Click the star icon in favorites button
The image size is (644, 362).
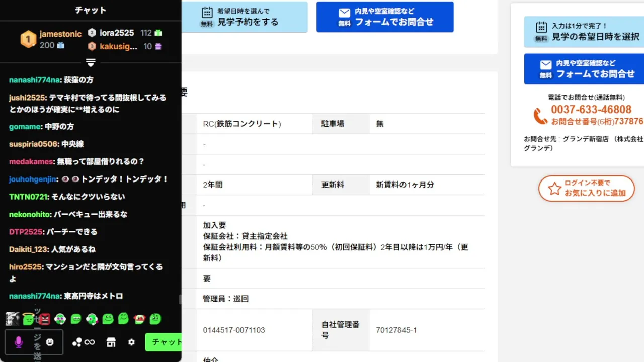click(554, 189)
